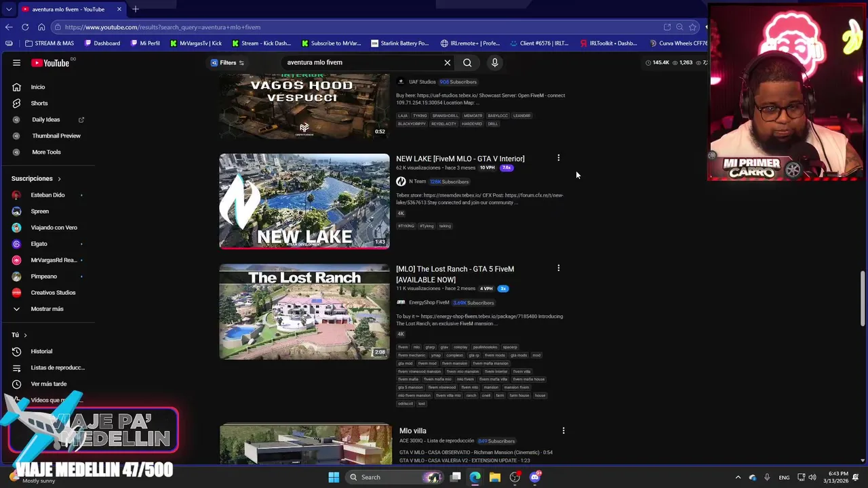Image resolution: width=868 pixels, height=488 pixels.
Task: Open Discord from the taskbar
Action: 535,477
